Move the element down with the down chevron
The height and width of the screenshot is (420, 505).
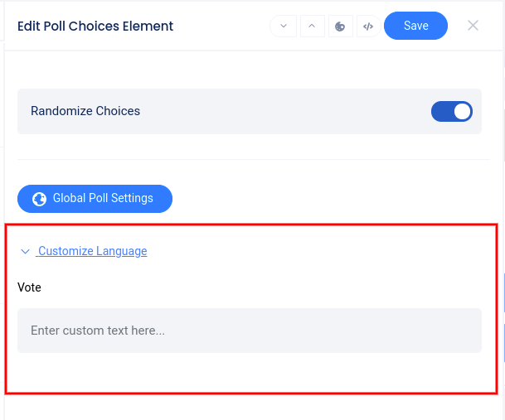[284, 26]
